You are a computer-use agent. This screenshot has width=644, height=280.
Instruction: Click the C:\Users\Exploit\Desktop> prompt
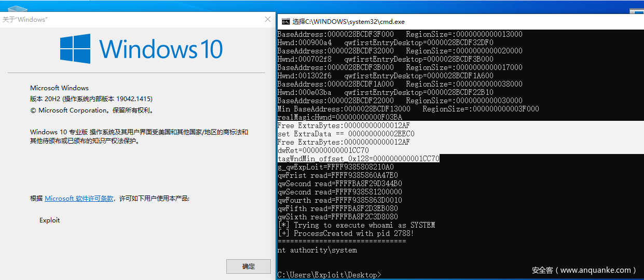click(x=330, y=274)
